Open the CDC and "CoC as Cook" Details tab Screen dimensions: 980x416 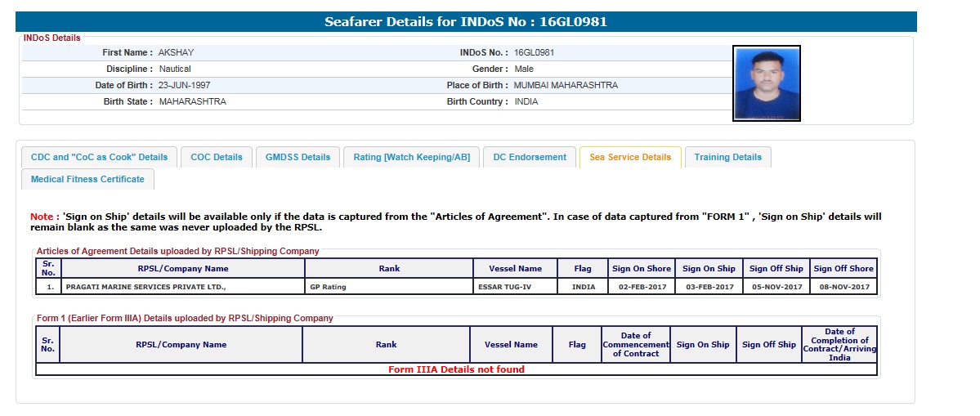pyautogui.click(x=100, y=158)
